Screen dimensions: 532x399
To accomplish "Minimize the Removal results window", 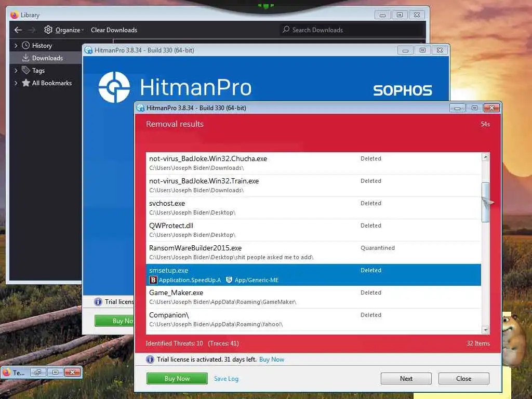I will point(457,108).
